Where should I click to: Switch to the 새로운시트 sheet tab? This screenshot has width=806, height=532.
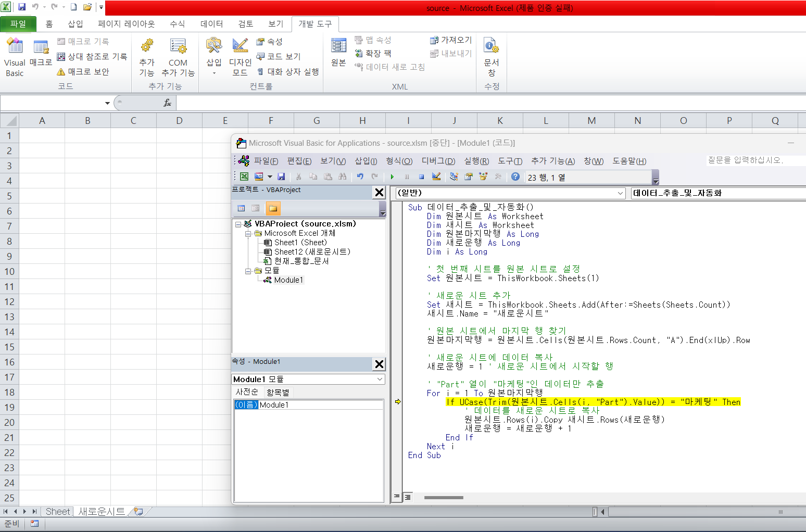102,512
